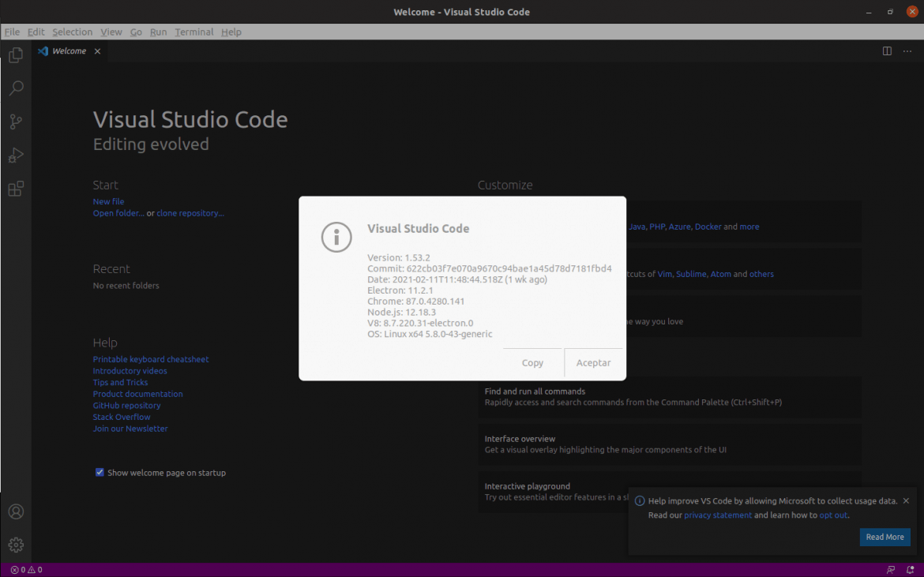The image size is (924, 577).
Task: Open the Run and Debug view
Action: 16,155
